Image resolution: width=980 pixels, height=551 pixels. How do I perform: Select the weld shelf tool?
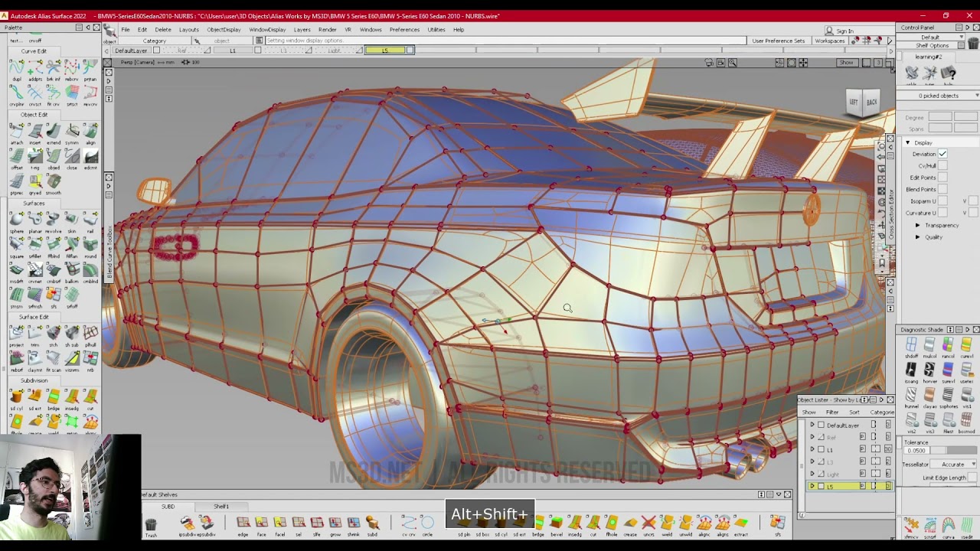(667, 525)
